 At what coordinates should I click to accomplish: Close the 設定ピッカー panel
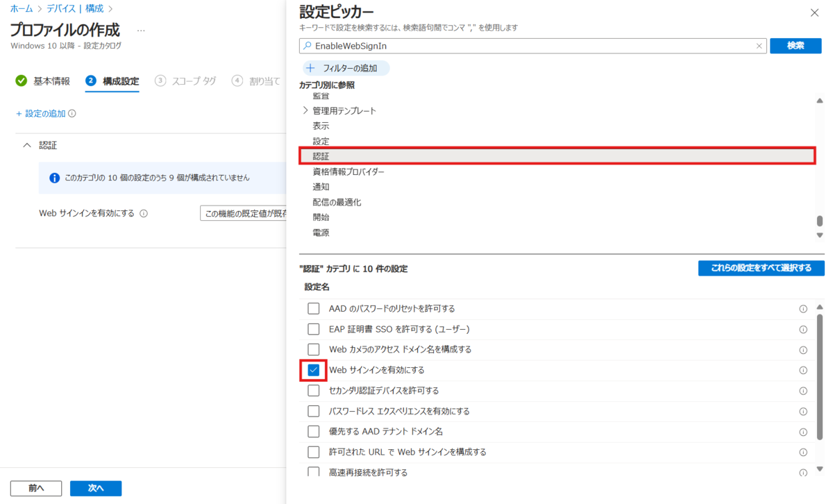[814, 12]
